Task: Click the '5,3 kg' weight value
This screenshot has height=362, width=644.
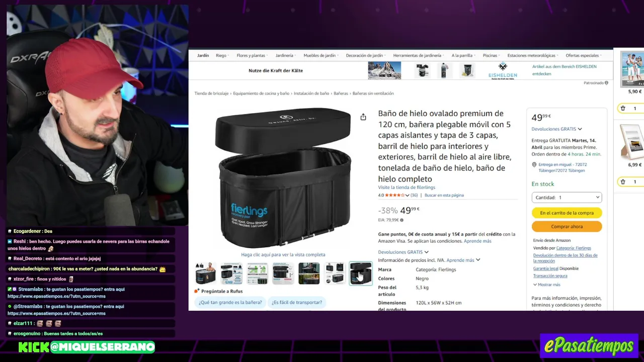Action: (x=422, y=288)
